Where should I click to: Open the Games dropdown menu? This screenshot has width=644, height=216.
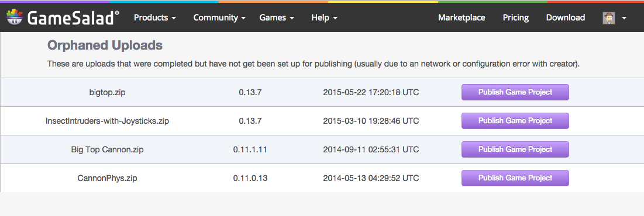click(x=277, y=18)
